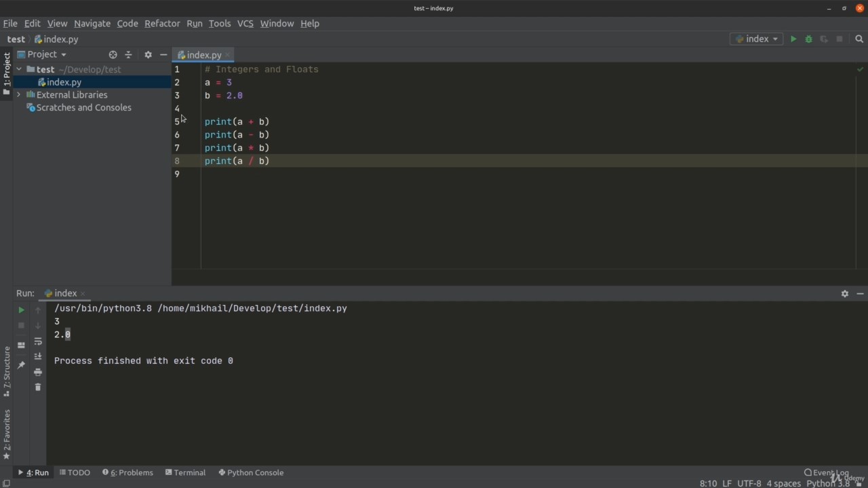The image size is (868, 488).
Task: Open the Project view selector dropdown
Action: pos(42,54)
